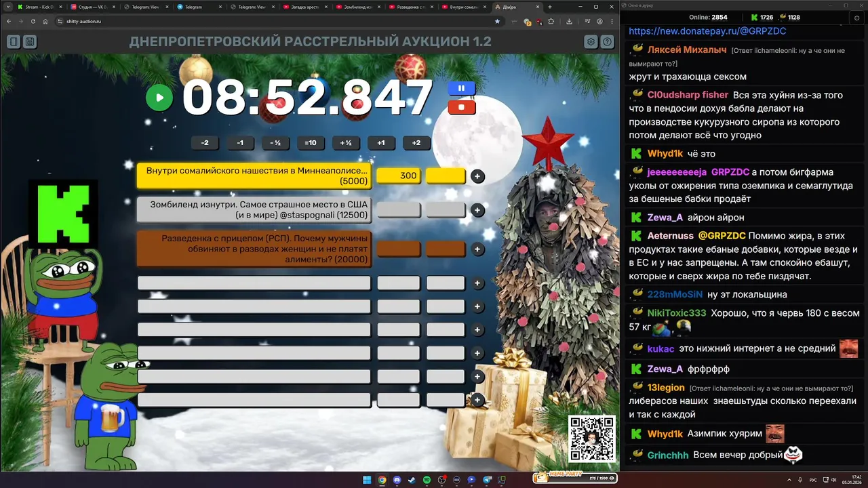The image size is (868, 488).
Task: Open browser extensions puzzle icon
Action: (x=551, y=21)
